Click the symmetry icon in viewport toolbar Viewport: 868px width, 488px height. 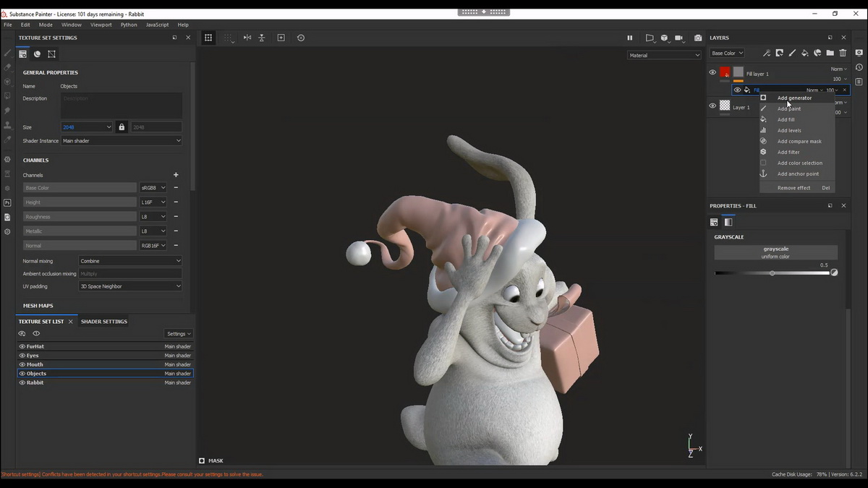click(247, 38)
